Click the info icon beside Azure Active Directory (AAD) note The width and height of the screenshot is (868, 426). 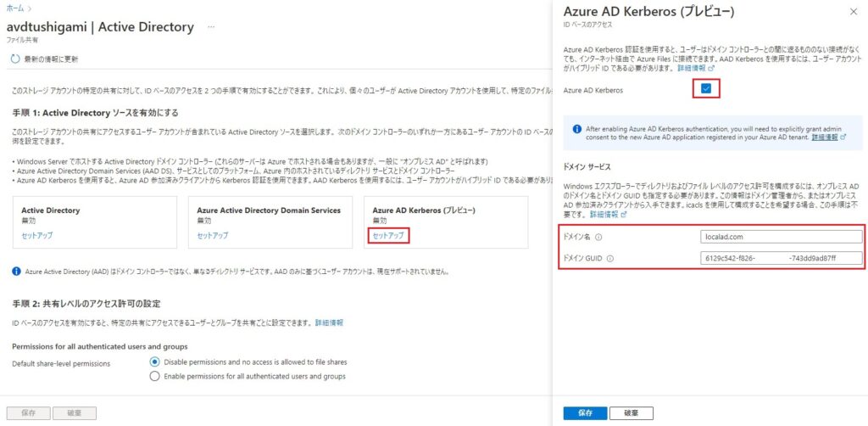17,272
